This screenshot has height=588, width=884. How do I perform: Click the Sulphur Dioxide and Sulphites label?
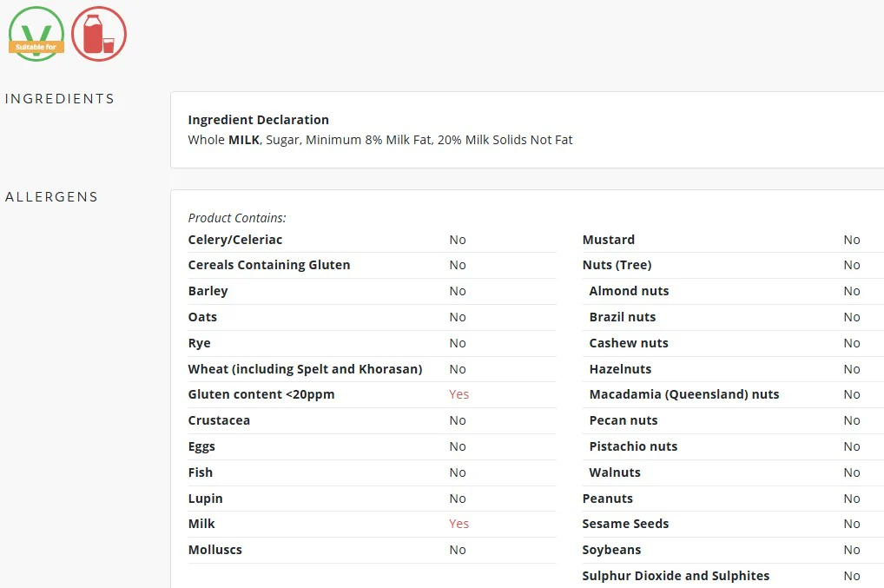tap(676, 576)
